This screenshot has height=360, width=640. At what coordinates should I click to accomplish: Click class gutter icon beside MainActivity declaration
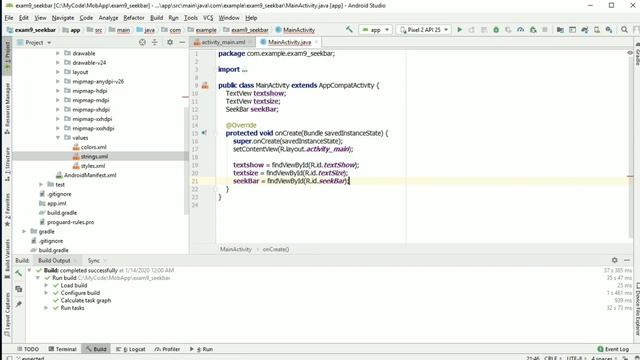pos(205,85)
